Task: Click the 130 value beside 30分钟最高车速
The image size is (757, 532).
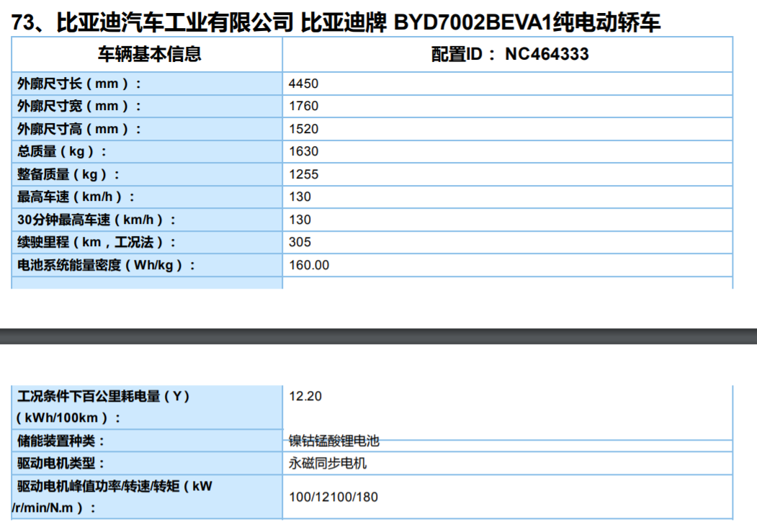Action: point(300,220)
